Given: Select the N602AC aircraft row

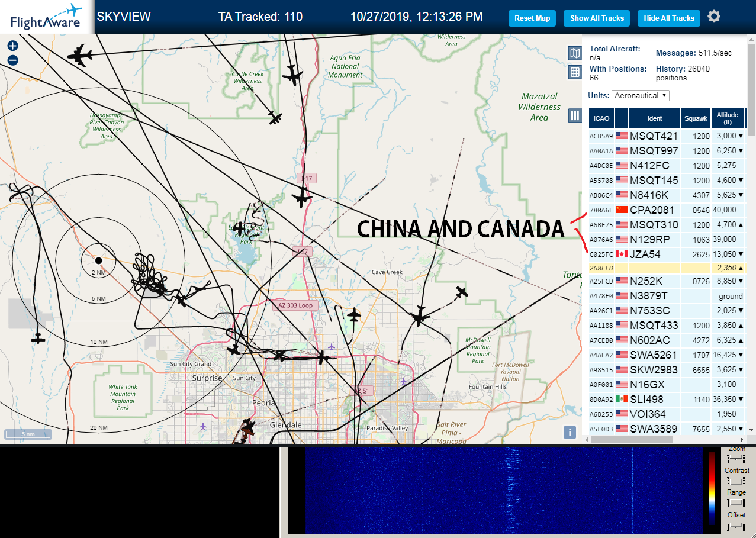Looking at the screenshot, I should pos(667,340).
